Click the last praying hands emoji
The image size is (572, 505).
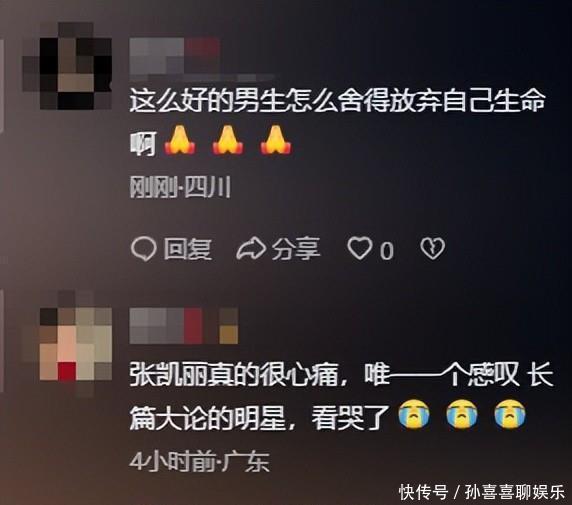[276, 140]
